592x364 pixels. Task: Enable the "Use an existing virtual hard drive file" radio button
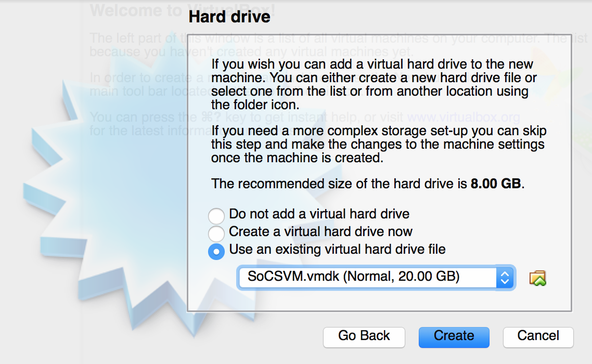[216, 251]
